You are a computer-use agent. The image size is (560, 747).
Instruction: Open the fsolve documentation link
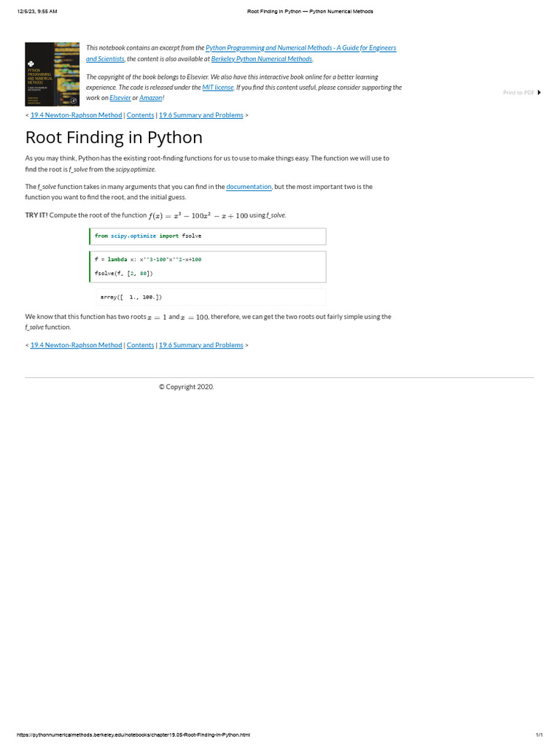click(x=249, y=187)
